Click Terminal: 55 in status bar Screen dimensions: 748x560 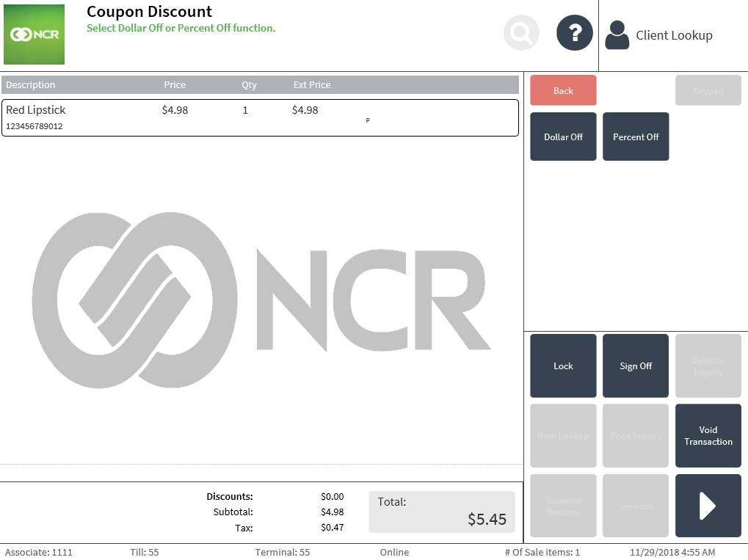(283, 552)
